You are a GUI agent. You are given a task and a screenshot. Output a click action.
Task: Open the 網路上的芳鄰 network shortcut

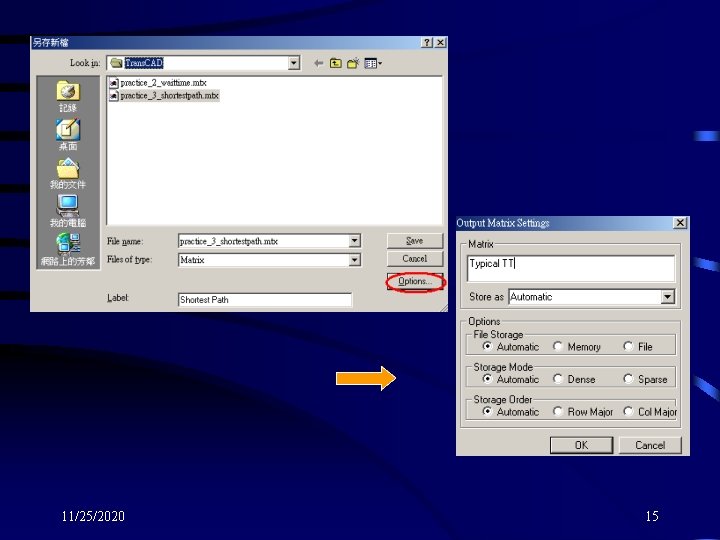click(x=68, y=249)
